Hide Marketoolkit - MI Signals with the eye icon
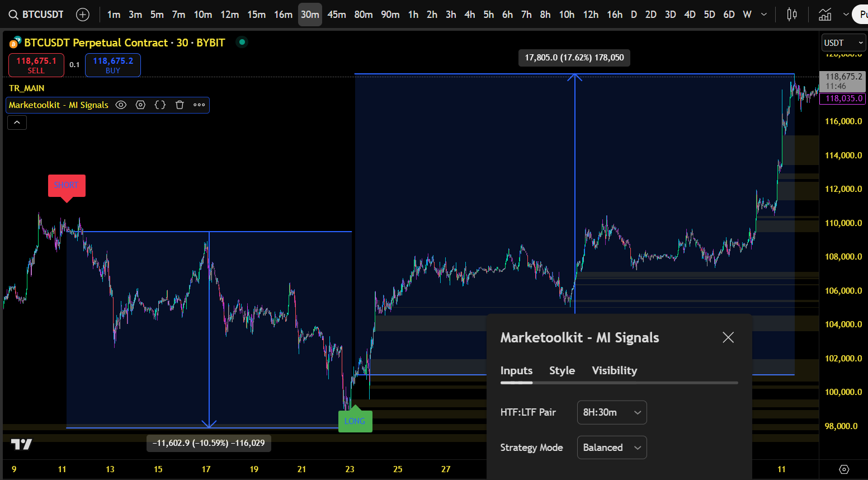The width and height of the screenshot is (868, 480). pos(121,105)
